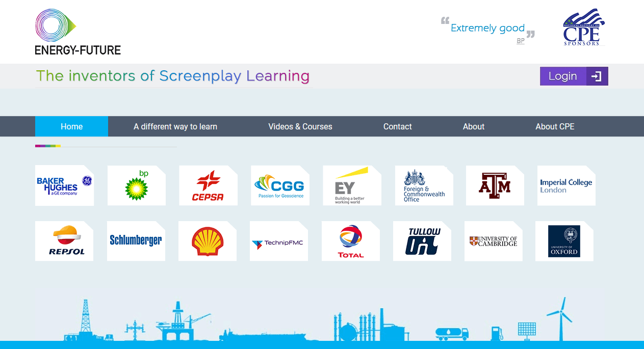Screen dimensions: 644x349
Task: Select the Baker Hughes logo tile
Action: tap(64, 185)
